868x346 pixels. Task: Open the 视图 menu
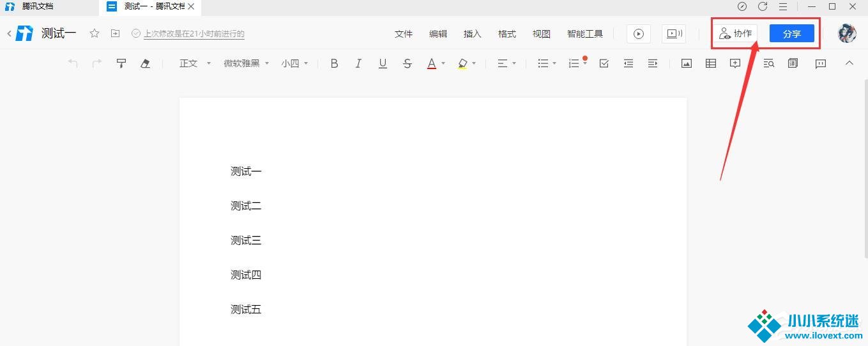[542, 34]
